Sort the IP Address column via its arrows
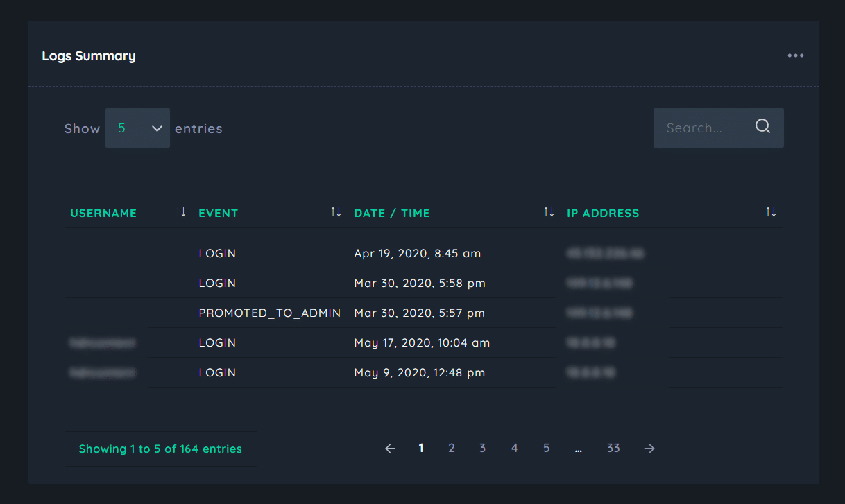Viewport: 845px width, 504px height. pyautogui.click(x=771, y=212)
